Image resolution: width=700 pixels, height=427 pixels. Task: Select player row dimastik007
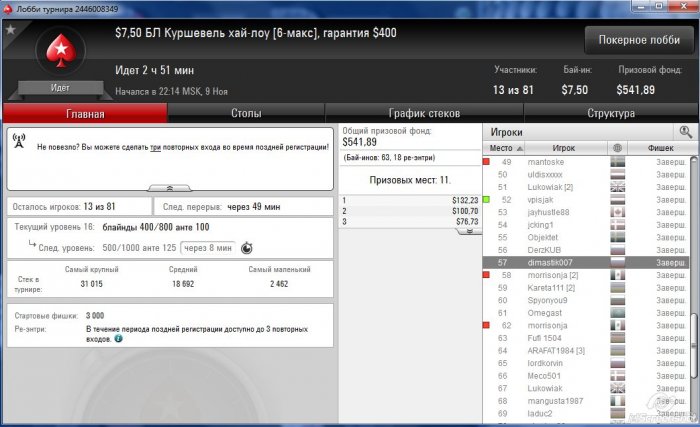point(586,262)
